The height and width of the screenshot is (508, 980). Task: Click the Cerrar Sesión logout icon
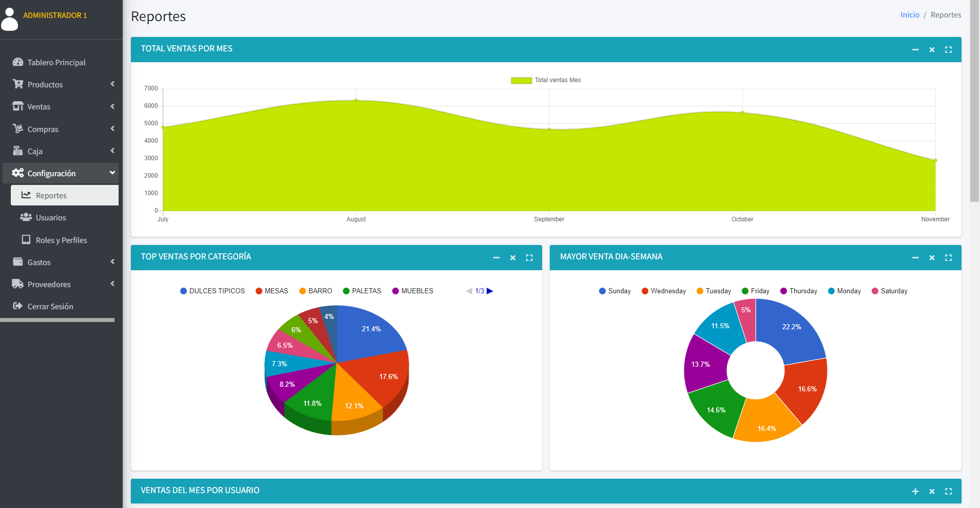pos(18,306)
